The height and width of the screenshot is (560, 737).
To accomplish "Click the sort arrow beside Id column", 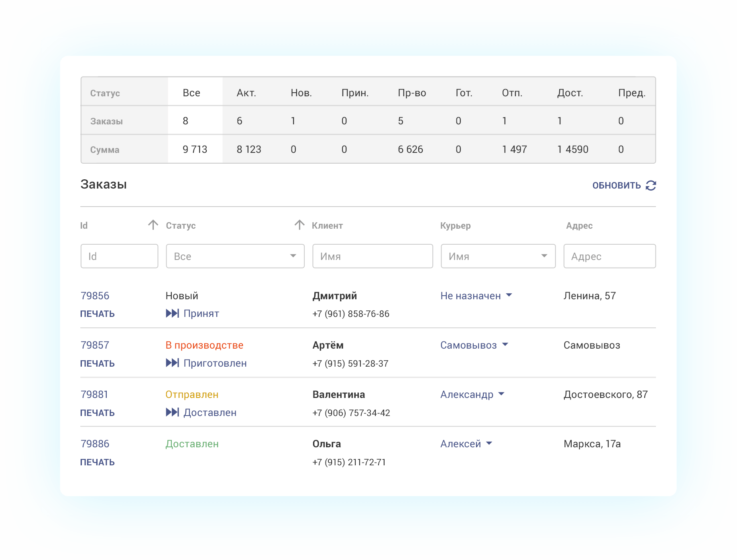I will pyautogui.click(x=153, y=225).
